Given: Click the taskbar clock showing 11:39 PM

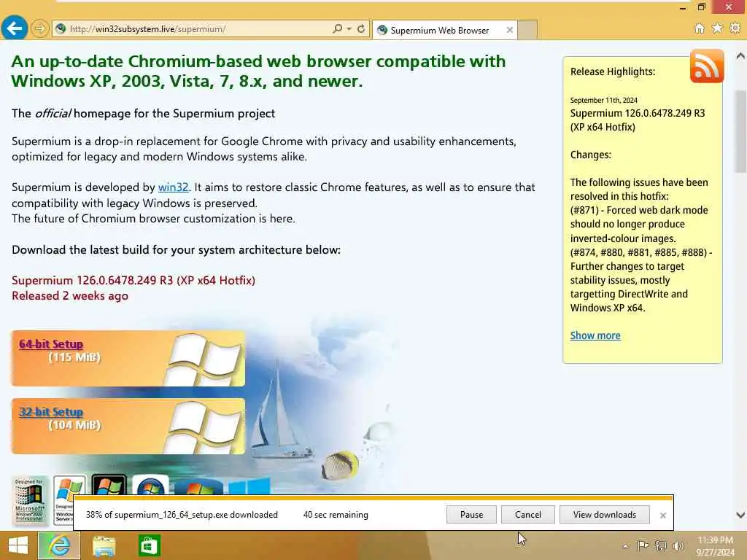Looking at the screenshot, I should tap(715, 545).
